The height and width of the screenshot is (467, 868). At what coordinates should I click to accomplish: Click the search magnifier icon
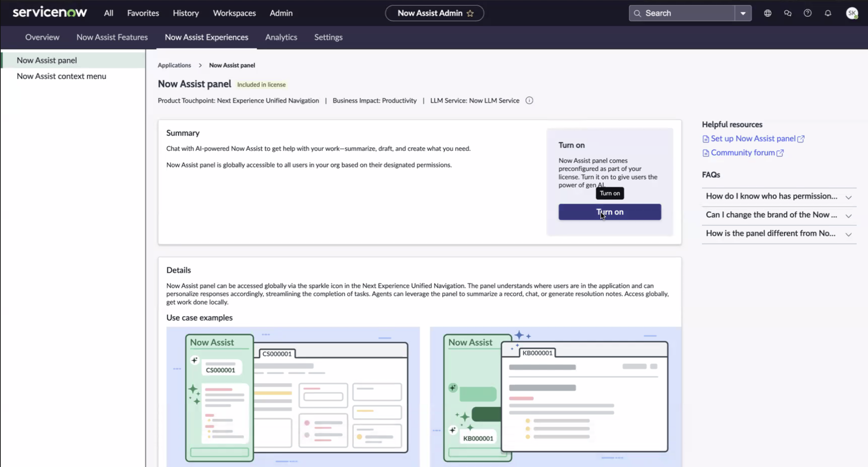[637, 13]
